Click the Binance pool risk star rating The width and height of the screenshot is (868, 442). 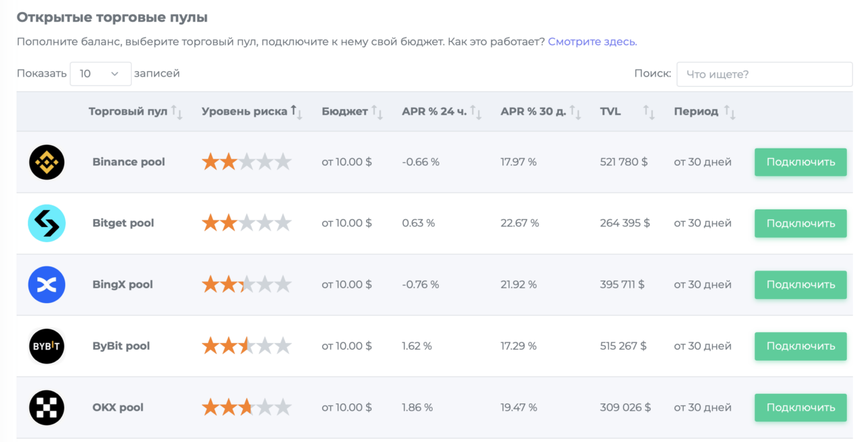(x=247, y=161)
